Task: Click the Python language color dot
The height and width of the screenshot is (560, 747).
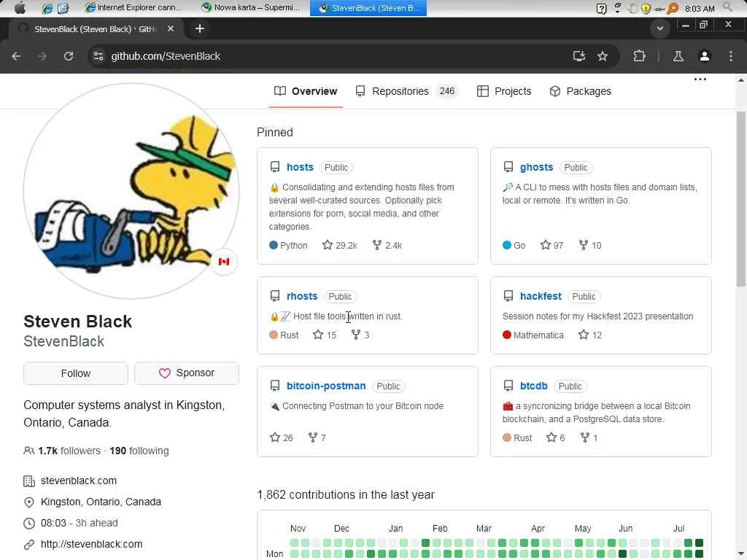Action: pos(274,245)
